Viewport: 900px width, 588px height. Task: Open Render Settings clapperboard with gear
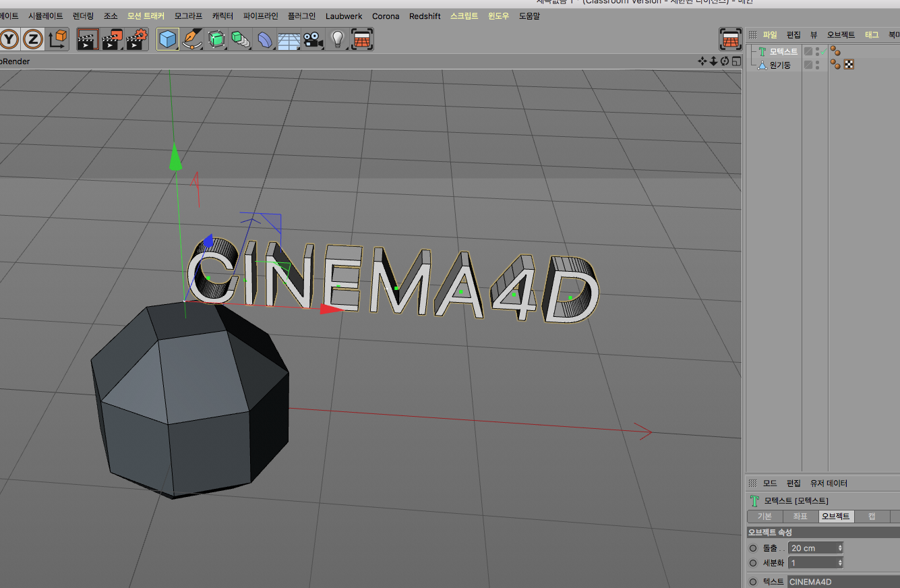point(136,39)
